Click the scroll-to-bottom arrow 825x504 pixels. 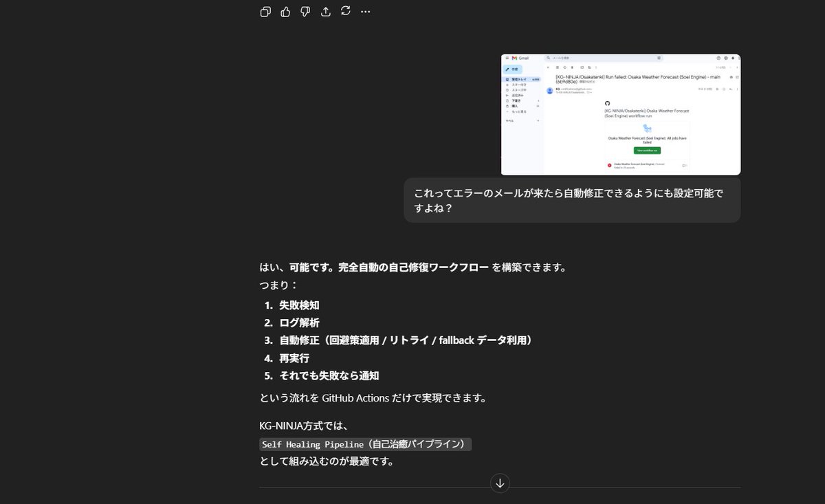(500, 483)
